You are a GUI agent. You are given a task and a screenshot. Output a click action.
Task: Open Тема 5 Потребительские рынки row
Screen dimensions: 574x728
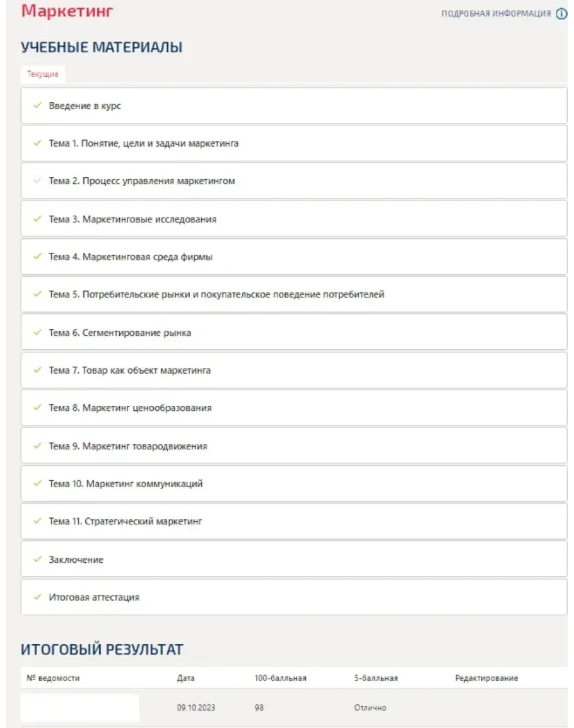216,294
